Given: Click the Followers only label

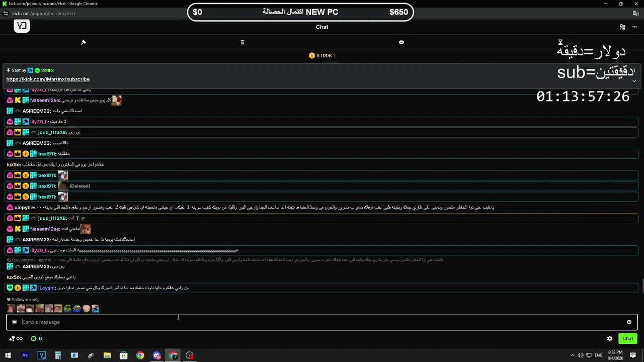Looking at the screenshot, I should (23, 300).
